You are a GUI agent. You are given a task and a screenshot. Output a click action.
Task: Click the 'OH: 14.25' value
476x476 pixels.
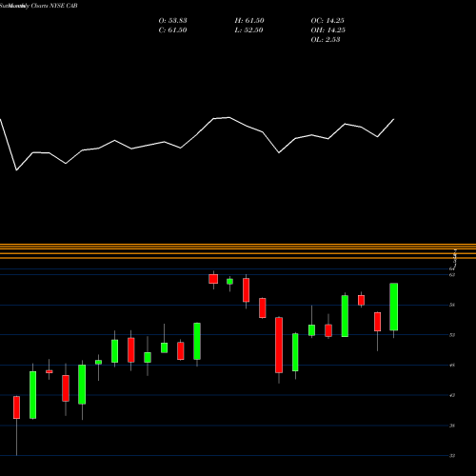tap(328, 30)
